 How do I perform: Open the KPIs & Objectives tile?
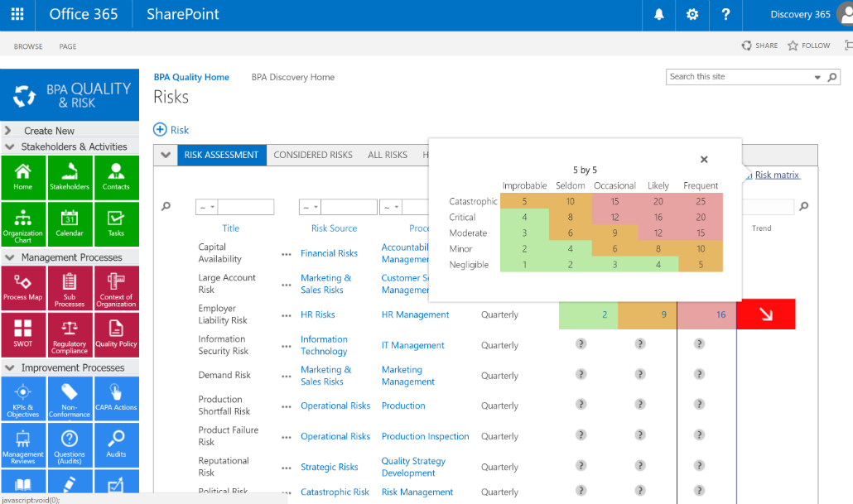[23, 399]
